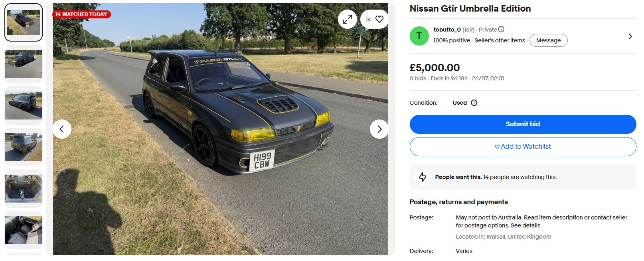Select the boot interior thumbnail

24,189
